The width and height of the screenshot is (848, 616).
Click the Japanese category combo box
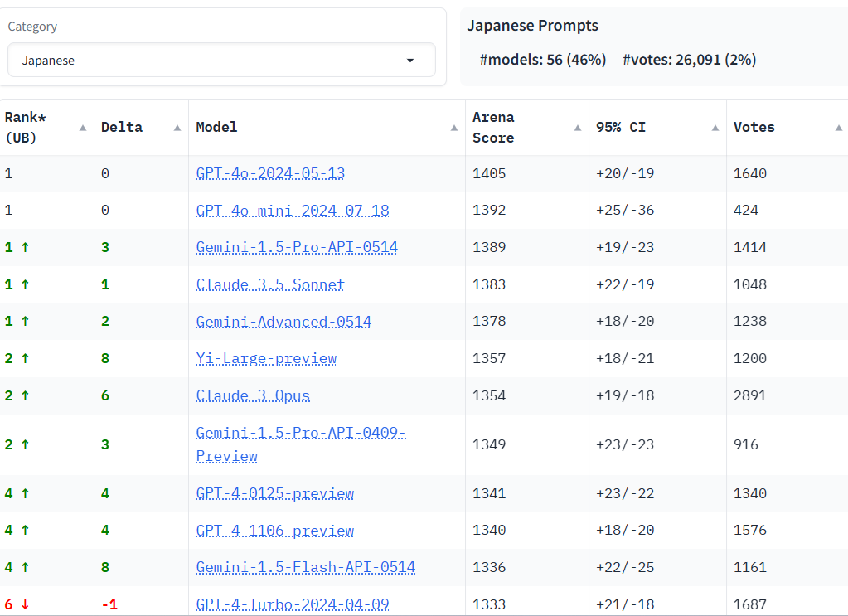(x=207, y=61)
